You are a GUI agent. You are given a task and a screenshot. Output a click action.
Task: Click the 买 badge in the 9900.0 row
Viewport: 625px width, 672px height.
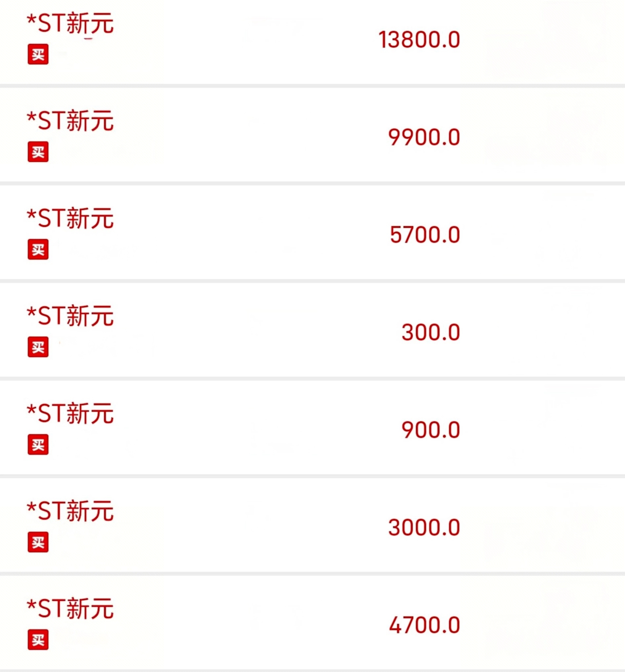tap(38, 152)
